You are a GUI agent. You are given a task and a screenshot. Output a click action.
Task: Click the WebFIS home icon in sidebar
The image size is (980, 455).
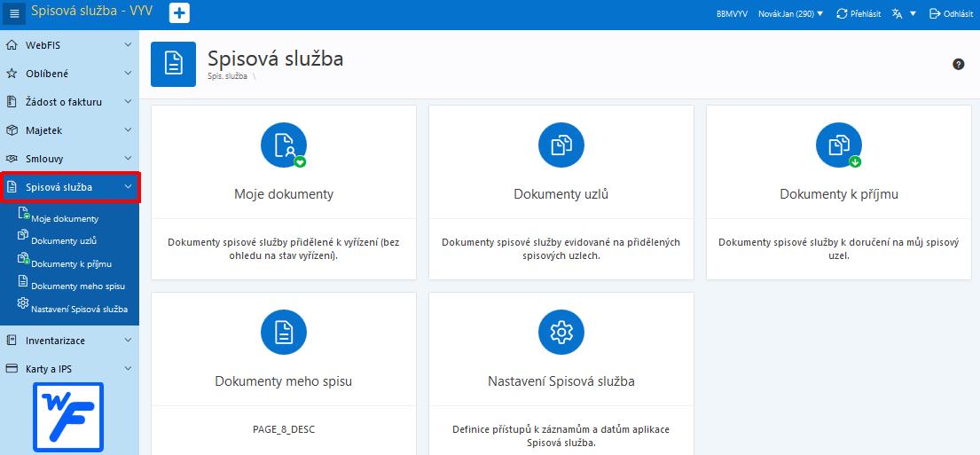click(12, 45)
